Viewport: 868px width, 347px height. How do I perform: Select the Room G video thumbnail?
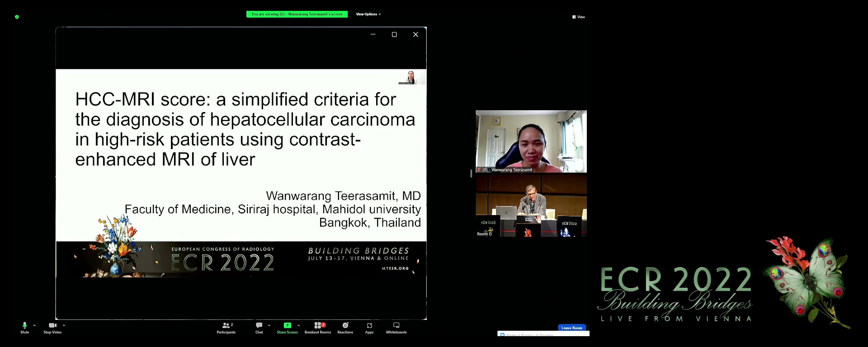tap(531, 206)
